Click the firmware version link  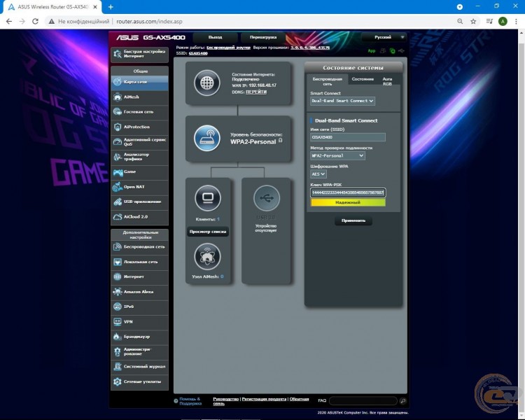point(310,48)
